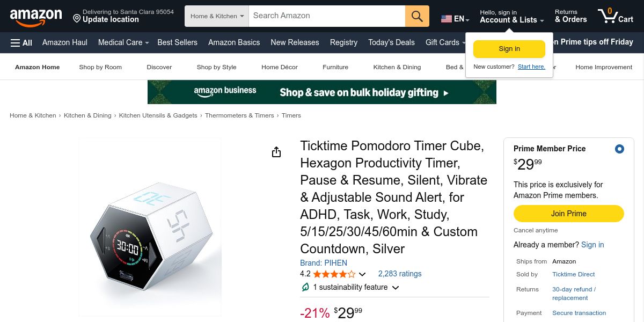Viewport: 644px width, 322px height.
Task: Click the sustainability leaf icon
Action: coord(305,287)
